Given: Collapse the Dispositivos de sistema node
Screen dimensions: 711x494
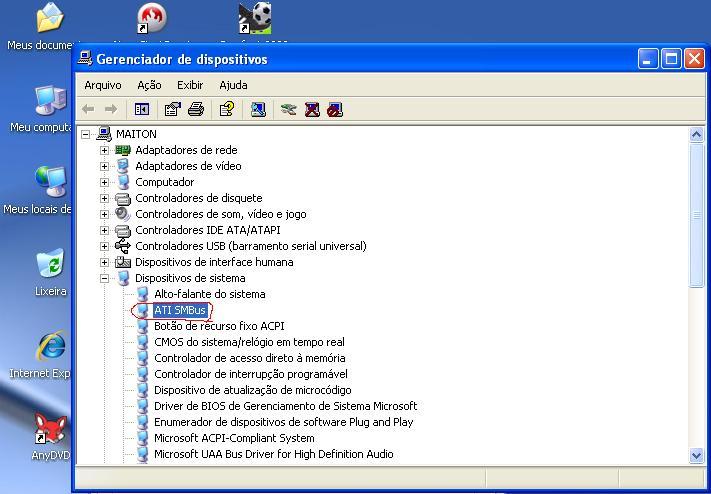Looking at the screenshot, I should tap(104, 278).
